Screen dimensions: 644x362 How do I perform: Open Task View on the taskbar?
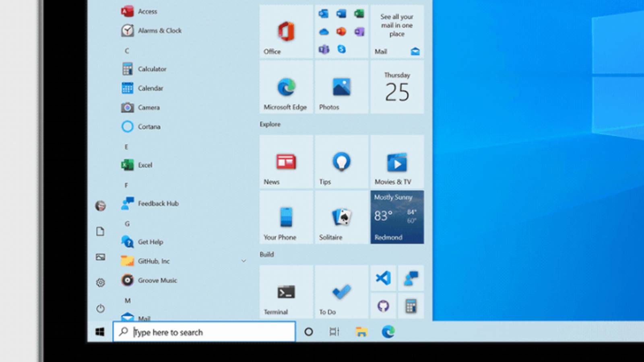pos(334,332)
